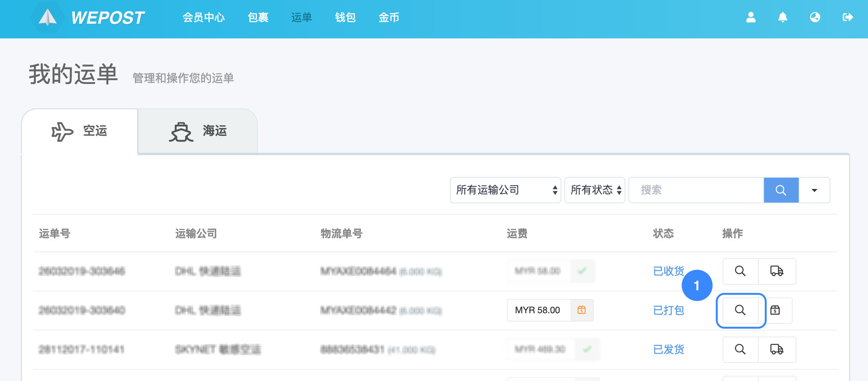Open the notifications bell
Image resolution: width=868 pixels, height=381 pixels.
click(783, 17)
